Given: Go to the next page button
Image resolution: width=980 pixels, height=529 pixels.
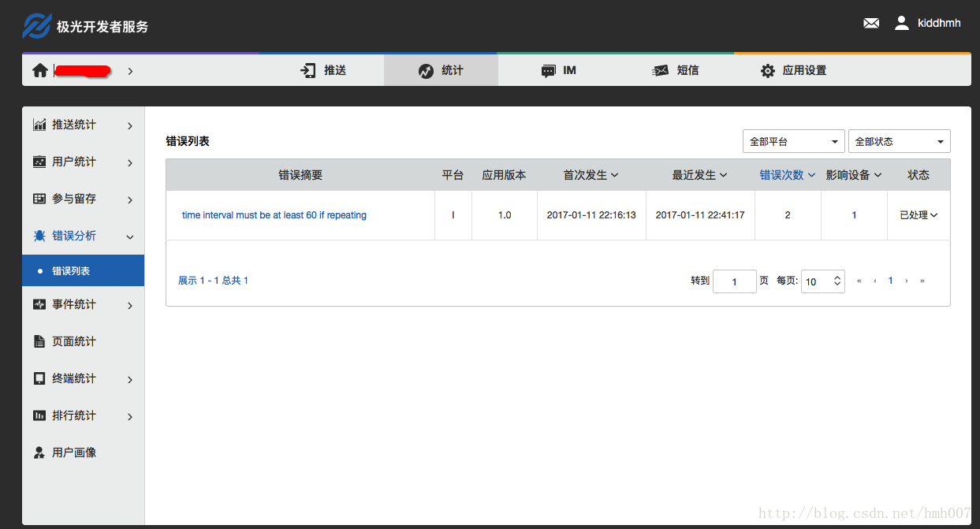Looking at the screenshot, I should [x=907, y=281].
